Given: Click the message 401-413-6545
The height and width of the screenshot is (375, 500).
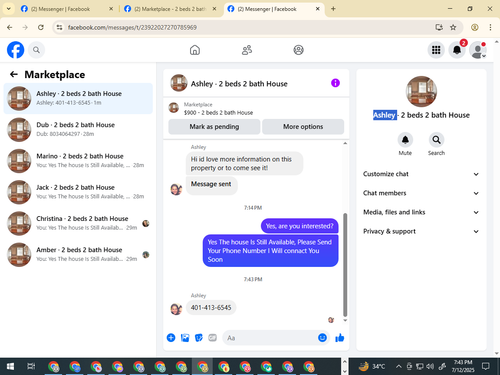Looking at the screenshot, I should coord(211,308).
